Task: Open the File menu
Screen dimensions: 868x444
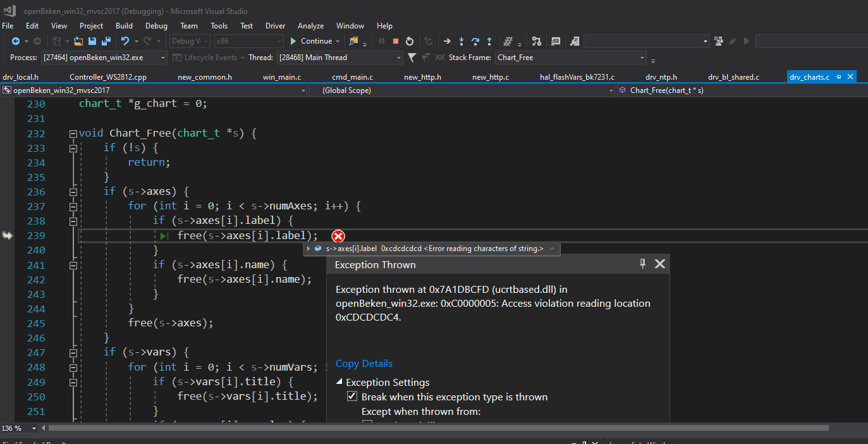Action: click(8, 26)
